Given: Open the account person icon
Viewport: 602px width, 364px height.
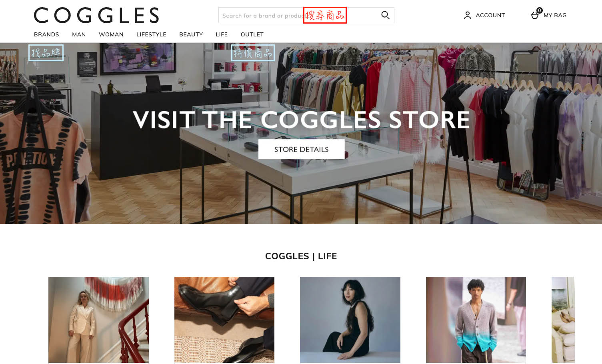Looking at the screenshot, I should click(467, 15).
